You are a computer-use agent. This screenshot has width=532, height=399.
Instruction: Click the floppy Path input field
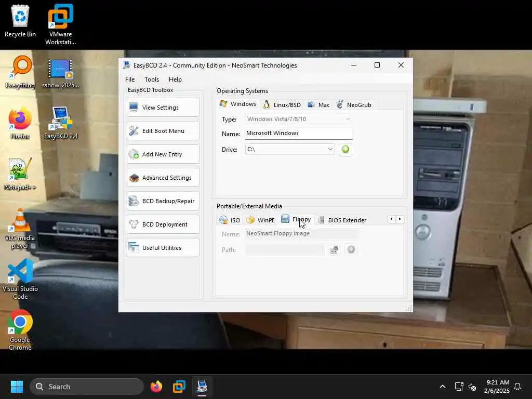pos(285,250)
